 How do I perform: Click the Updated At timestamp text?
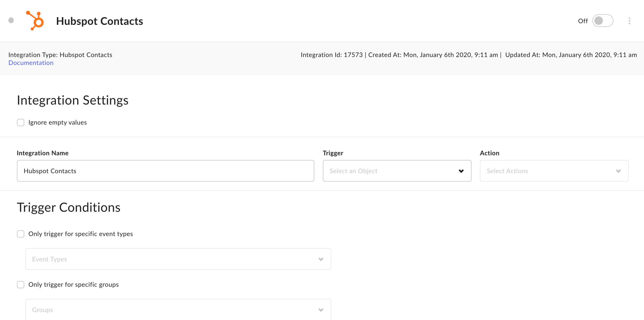point(571,55)
